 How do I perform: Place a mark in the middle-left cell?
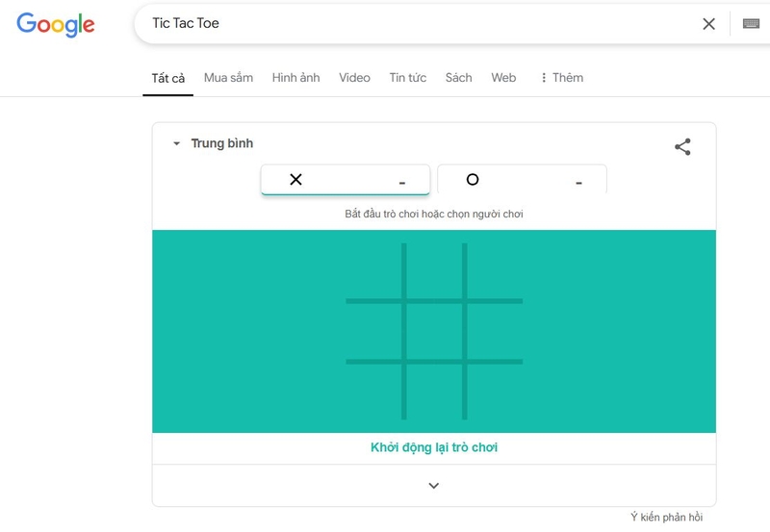(373, 331)
